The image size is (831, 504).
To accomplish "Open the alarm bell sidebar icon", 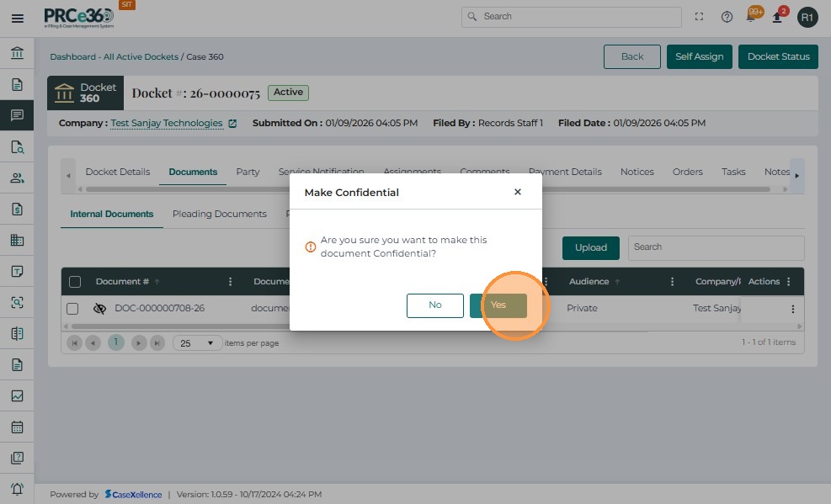I will pyautogui.click(x=17, y=489).
